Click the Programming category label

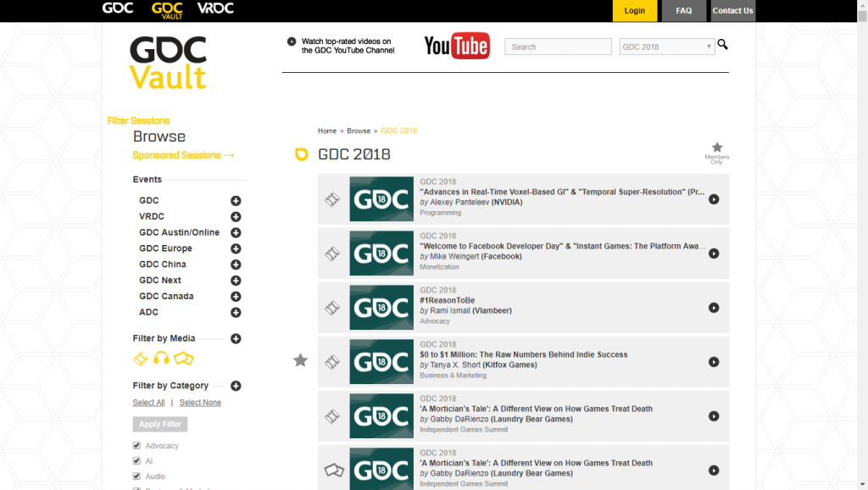pyautogui.click(x=441, y=213)
